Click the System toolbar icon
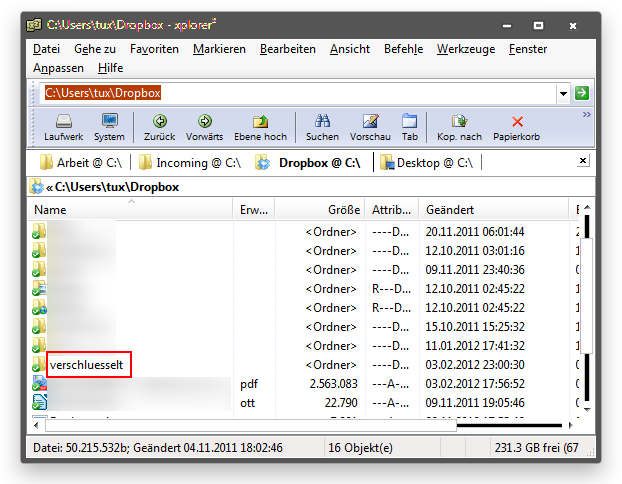Screen dimensions: 622x484 [109, 127]
